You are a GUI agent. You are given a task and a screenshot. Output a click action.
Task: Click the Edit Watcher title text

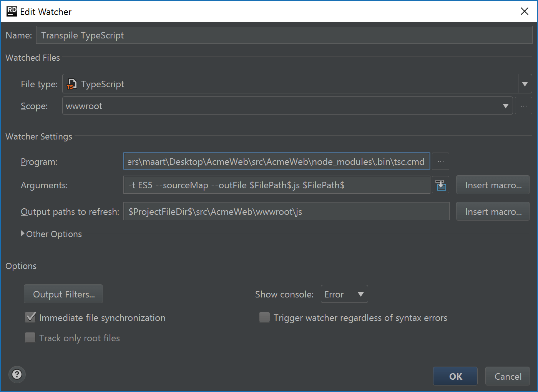pos(46,12)
